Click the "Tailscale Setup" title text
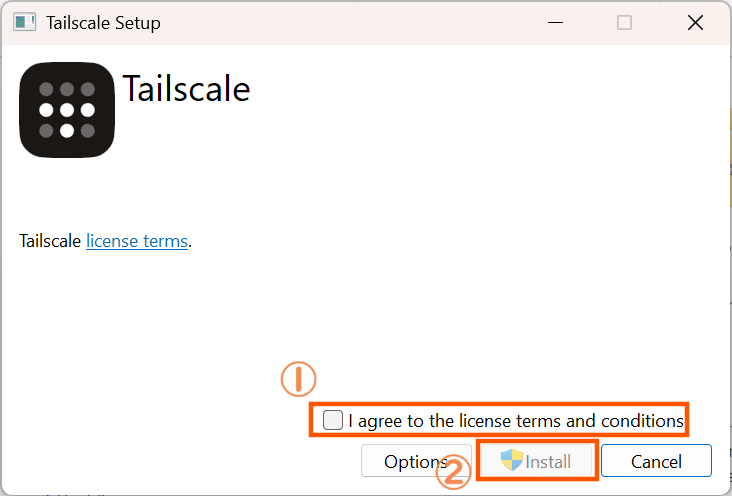Image resolution: width=732 pixels, height=496 pixels. pos(103,22)
